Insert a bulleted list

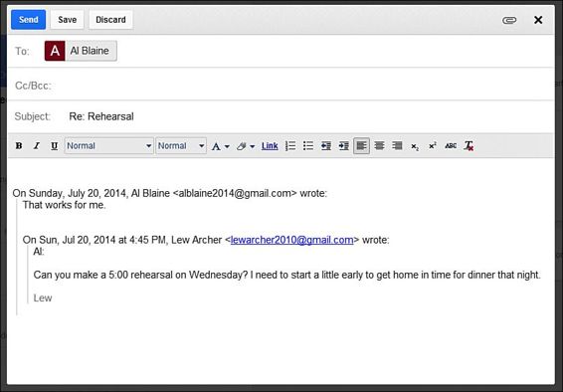tap(308, 145)
